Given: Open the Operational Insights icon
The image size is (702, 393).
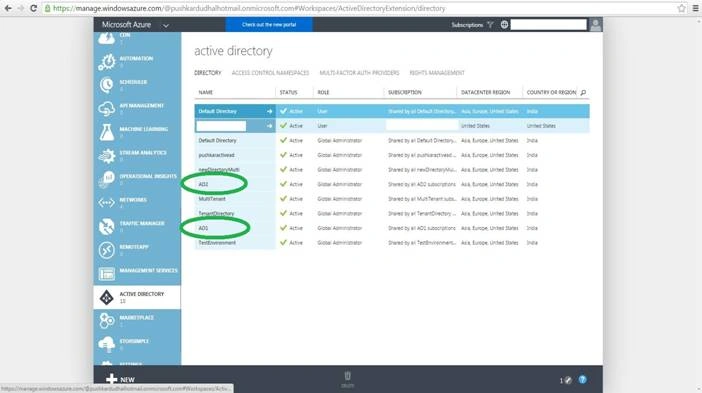Looking at the screenshot, I should pos(107,179).
